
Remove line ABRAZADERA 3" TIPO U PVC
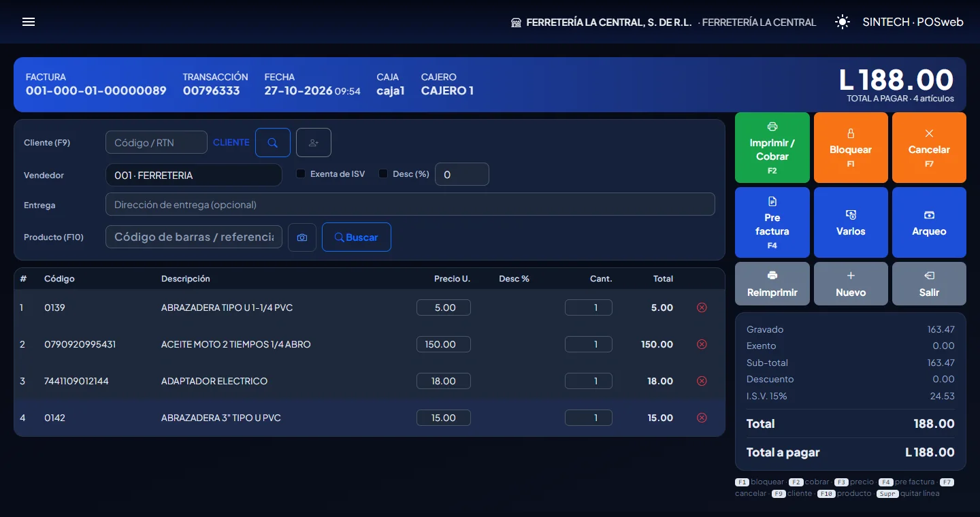[702, 418]
